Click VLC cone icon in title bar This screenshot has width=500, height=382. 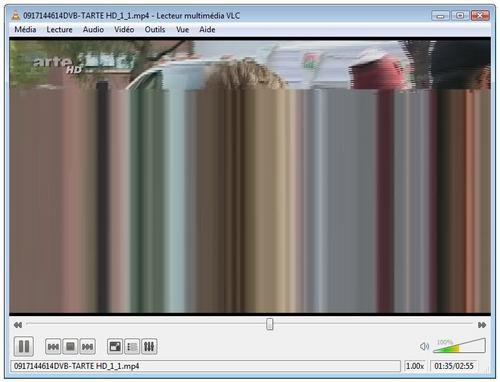[15, 15]
